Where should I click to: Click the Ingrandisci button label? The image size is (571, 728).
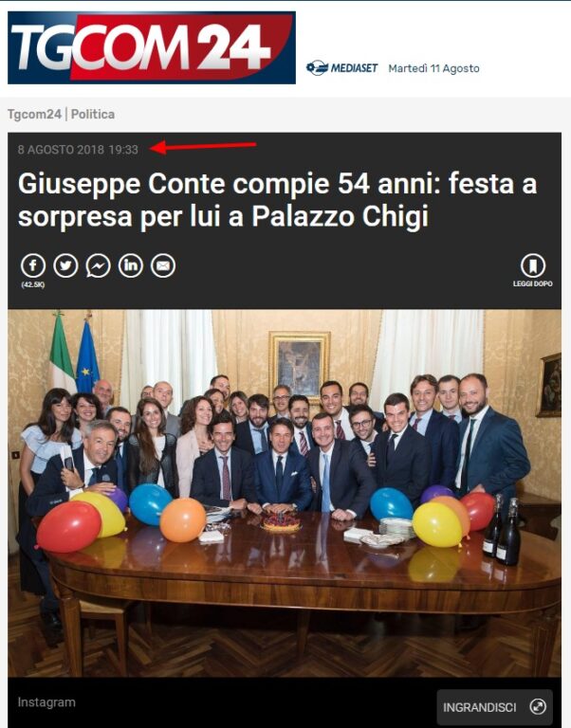[x=480, y=707]
